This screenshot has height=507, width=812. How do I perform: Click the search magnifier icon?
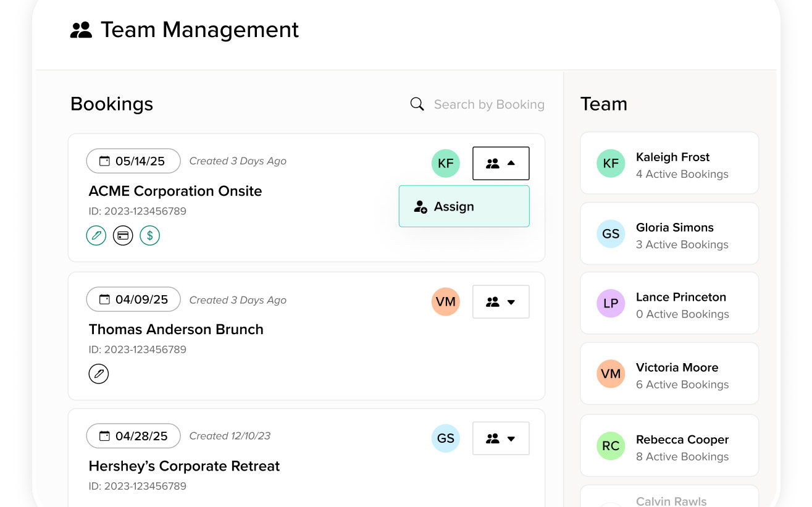click(417, 104)
